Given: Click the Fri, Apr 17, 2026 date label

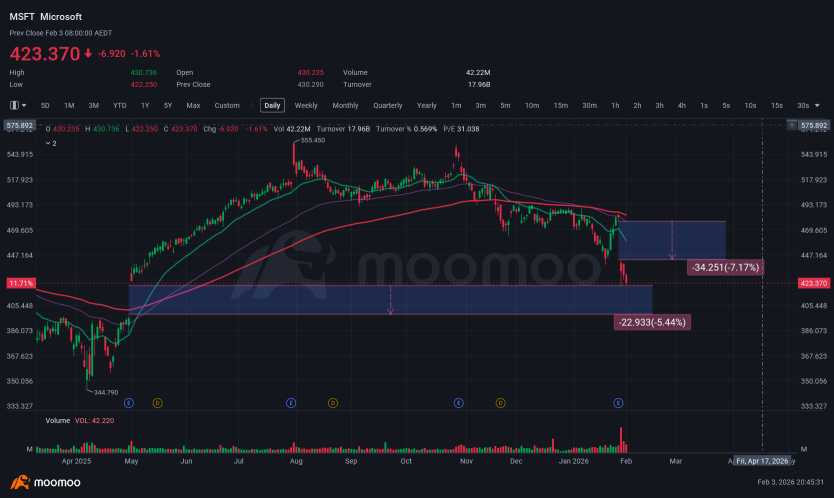Looking at the screenshot, I should click(x=762, y=461).
